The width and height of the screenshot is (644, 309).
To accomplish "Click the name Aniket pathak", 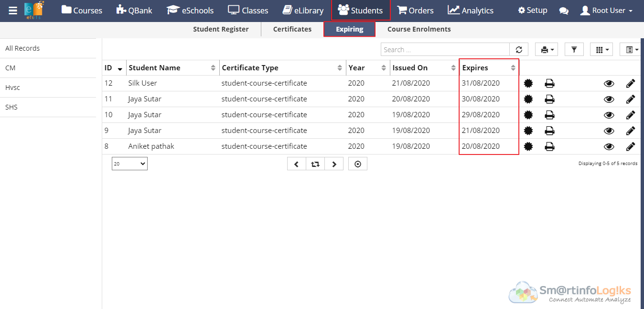I will pyautogui.click(x=151, y=146).
